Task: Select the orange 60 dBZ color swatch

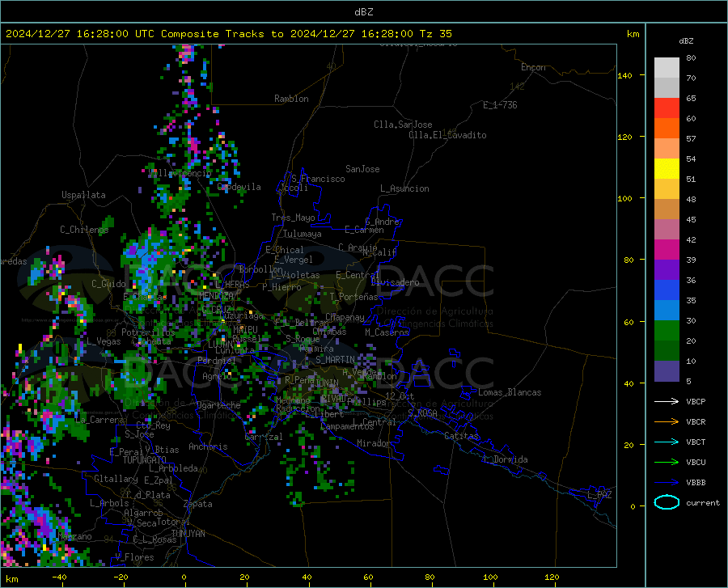Action: coord(667,129)
